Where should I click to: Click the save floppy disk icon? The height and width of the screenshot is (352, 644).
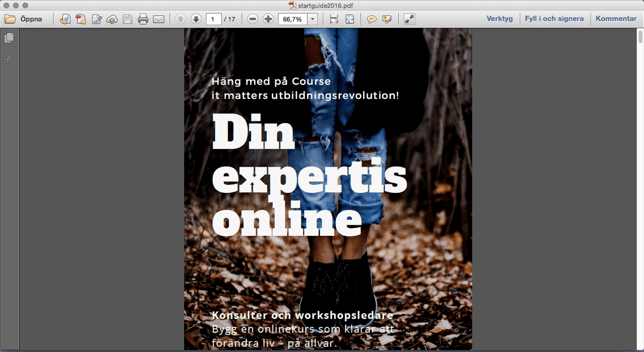[x=128, y=19]
